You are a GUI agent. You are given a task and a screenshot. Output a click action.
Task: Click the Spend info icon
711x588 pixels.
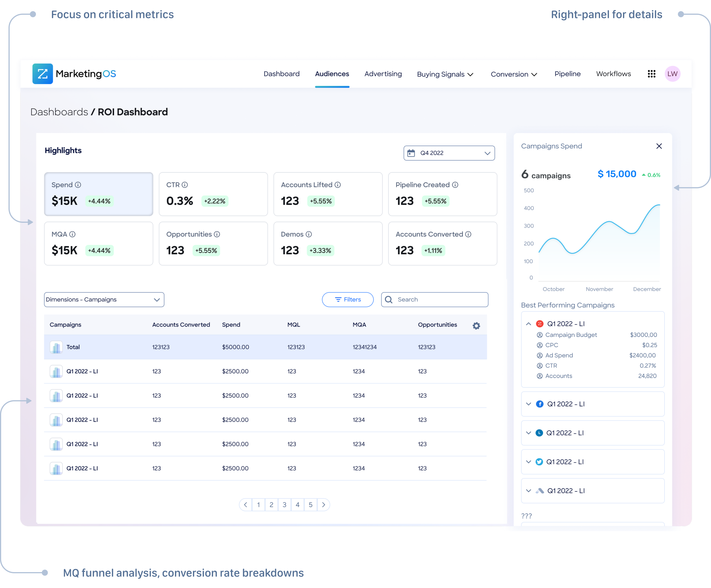(78, 184)
